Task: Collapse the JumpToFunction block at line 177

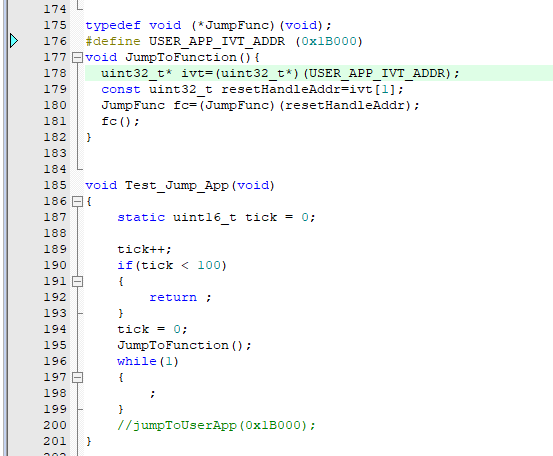Action: pos(77,57)
